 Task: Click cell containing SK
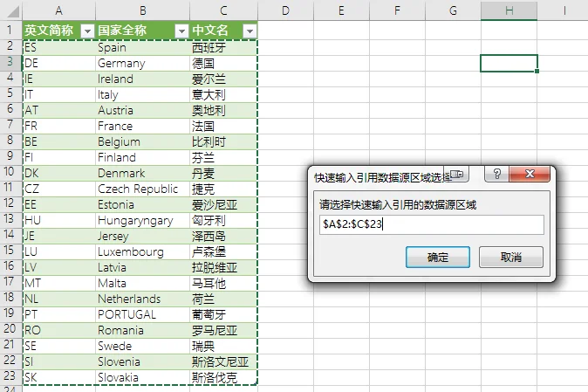(x=58, y=377)
